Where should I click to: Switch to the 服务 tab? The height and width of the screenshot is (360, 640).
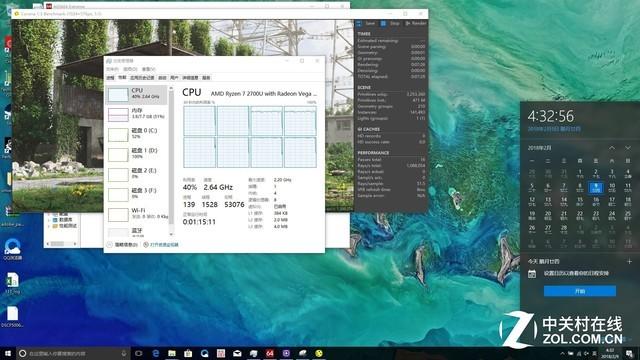click(206, 78)
